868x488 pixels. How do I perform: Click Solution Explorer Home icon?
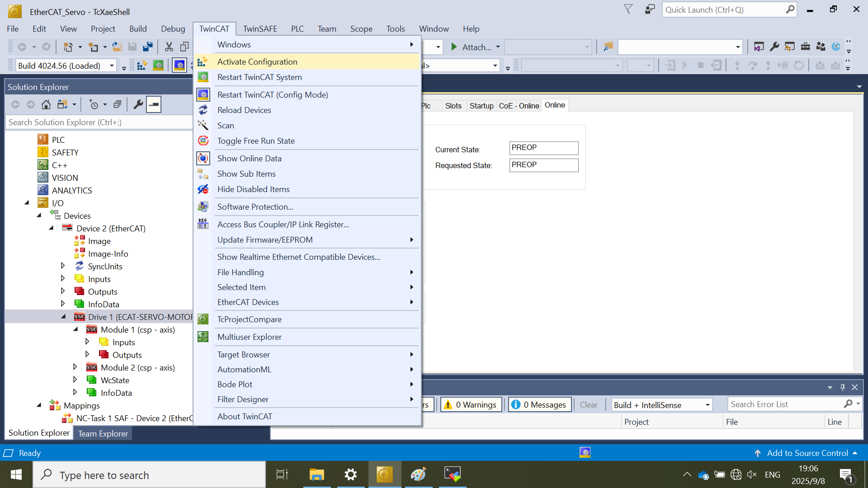point(46,104)
